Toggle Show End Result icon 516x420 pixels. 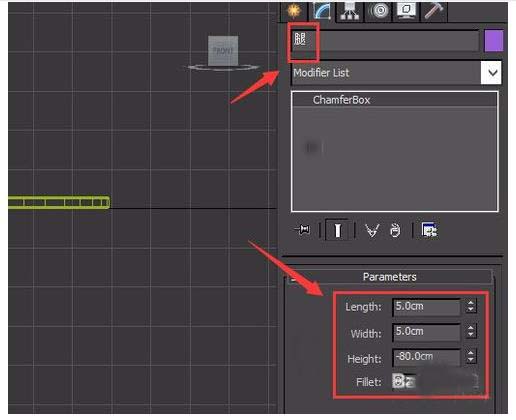[x=337, y=230]
